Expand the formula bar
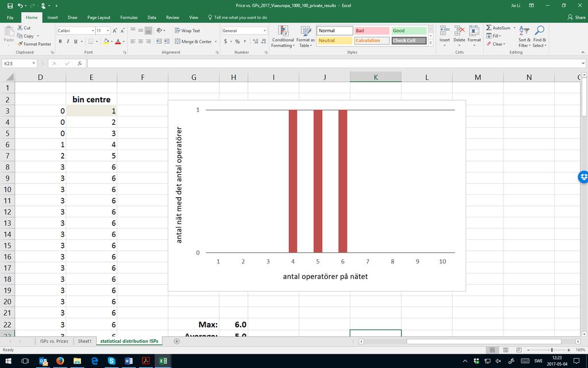588x368 pixels. (x=583, y=63)
